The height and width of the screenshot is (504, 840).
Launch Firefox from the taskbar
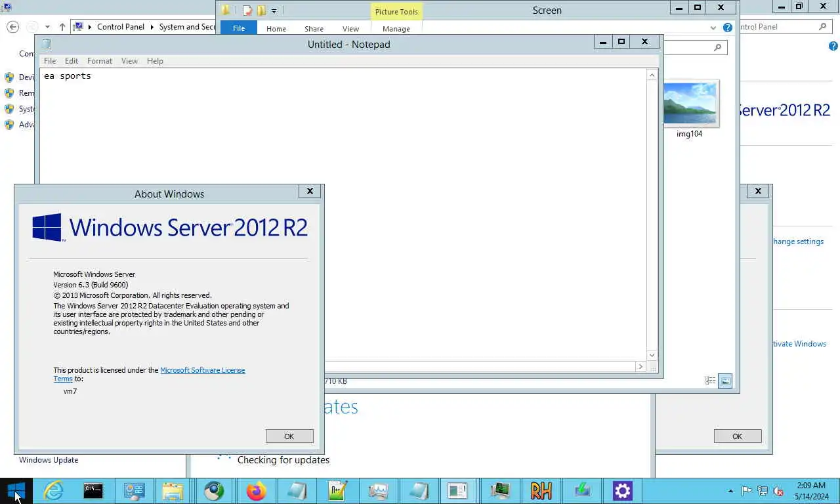(x=256, y=490)
